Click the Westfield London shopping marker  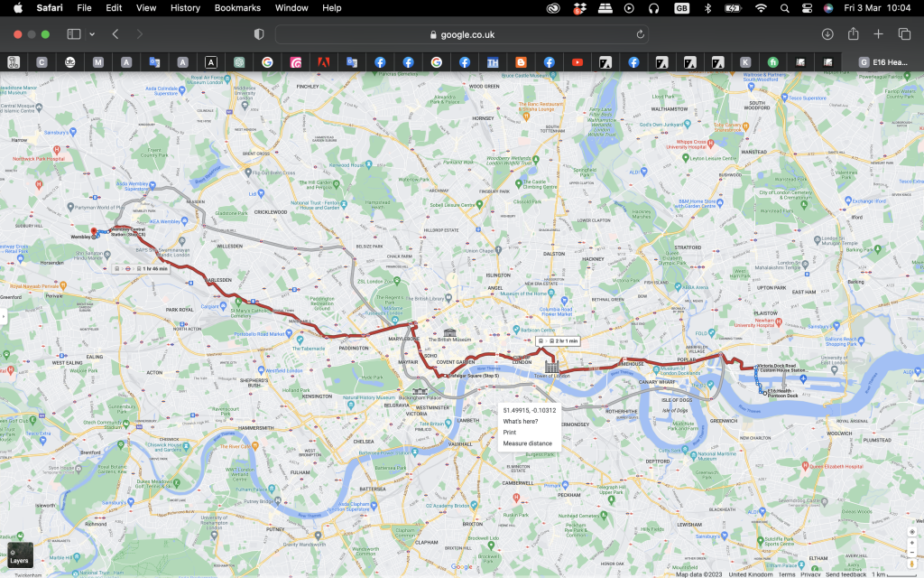(261, 371)
